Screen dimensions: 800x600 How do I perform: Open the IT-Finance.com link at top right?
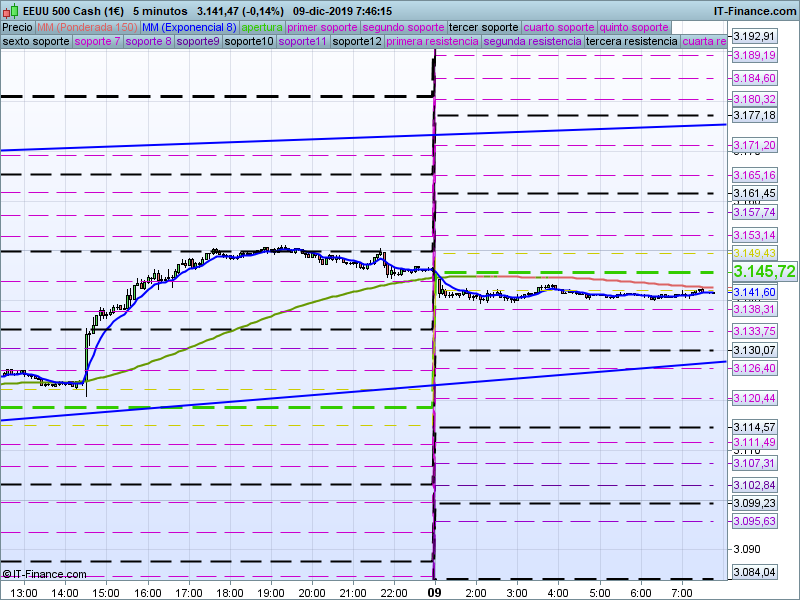pyautogui.click(x=754, y=10)
